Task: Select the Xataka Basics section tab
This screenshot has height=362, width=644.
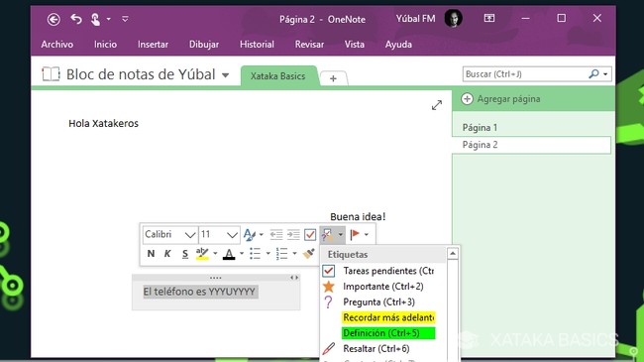Action: pyautogui.click(x=278, y=76)
